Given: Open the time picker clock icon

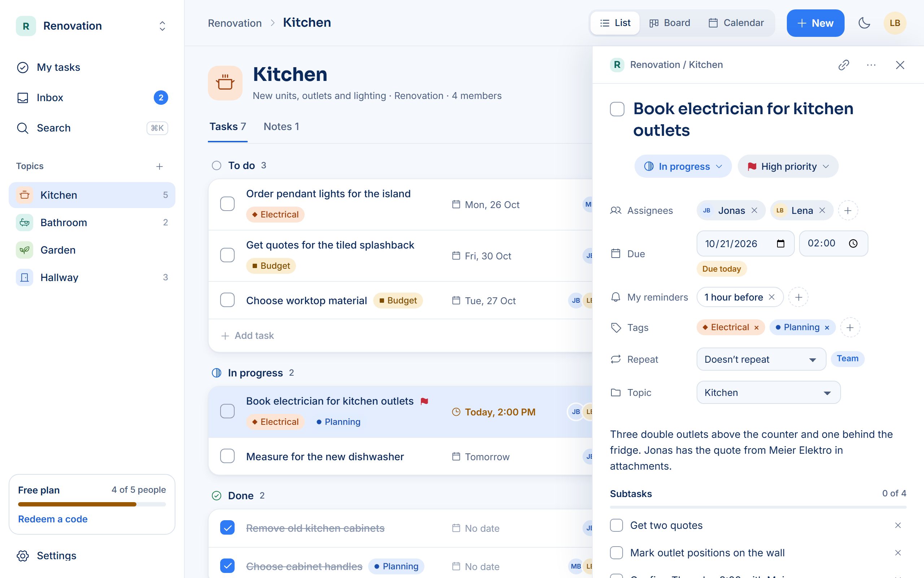Looking at the screenshot, I should click(x=853, y=243).
